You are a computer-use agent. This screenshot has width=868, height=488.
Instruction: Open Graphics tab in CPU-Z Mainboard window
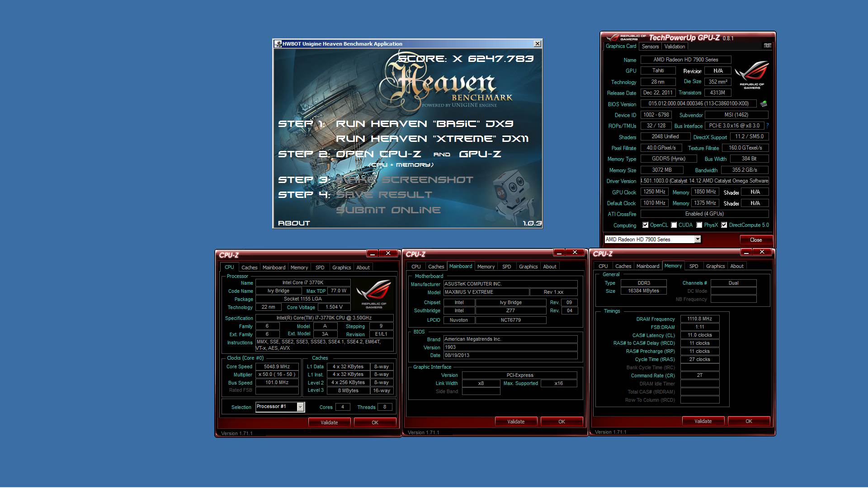pos(528,267)
